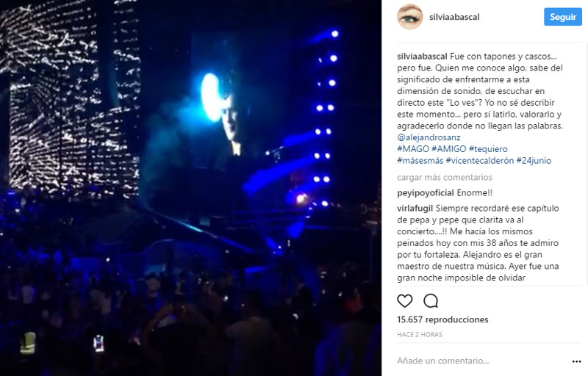Open the #vicentecalderón hashtag
Viewport: 588px width, 376px height.
coord(480,161)
